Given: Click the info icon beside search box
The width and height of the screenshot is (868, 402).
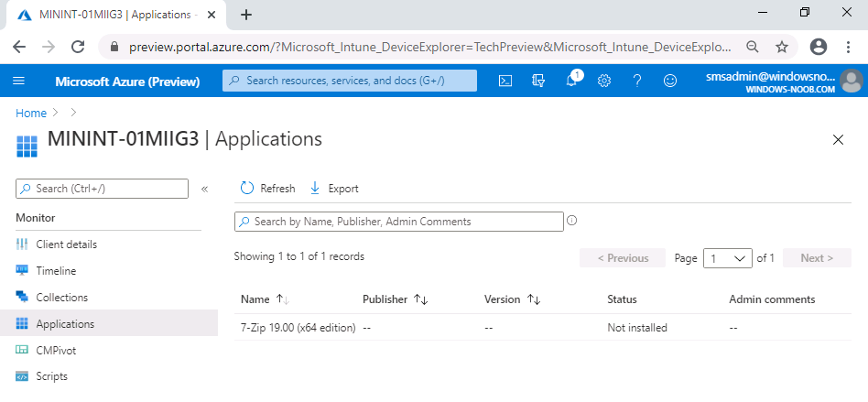Looking at the screenshot, I should (572, 221).
